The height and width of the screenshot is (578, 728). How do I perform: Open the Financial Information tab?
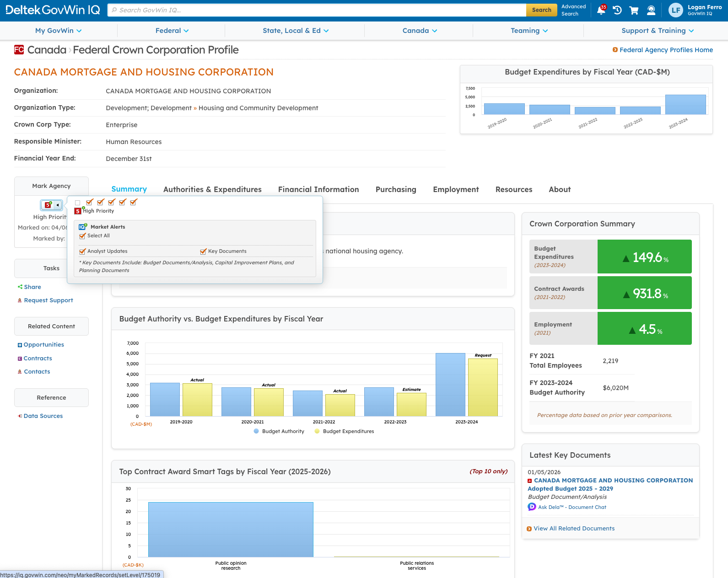(318, 189)
